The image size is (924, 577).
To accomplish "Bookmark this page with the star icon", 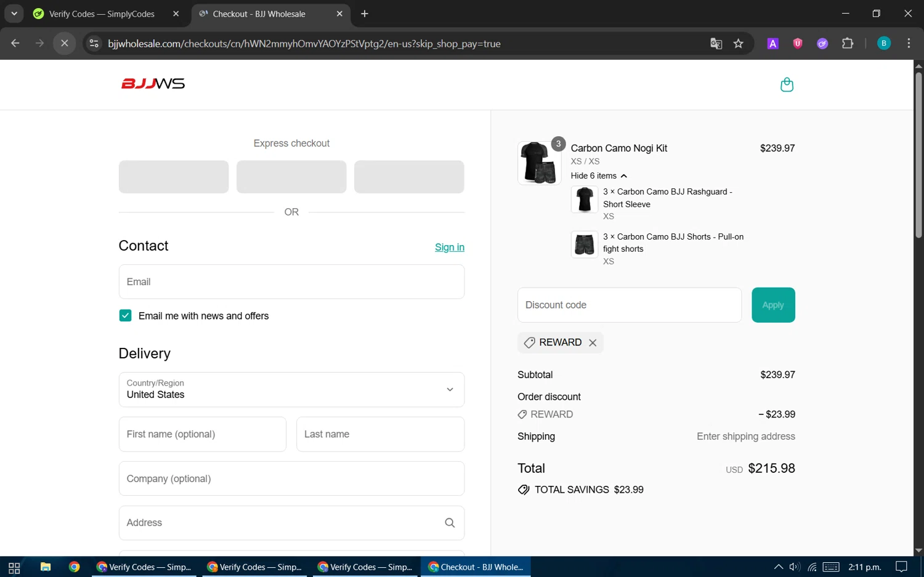I will (x=739, y=44).
